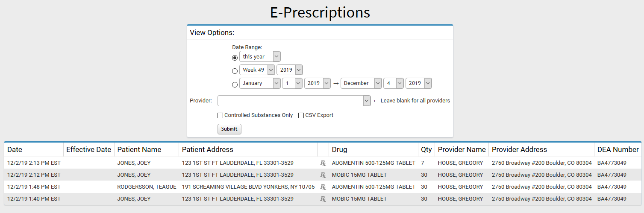This screenshot has width=644, height=213.
Task: Expand the Provider dropdown
Action: tap(294, 101)
